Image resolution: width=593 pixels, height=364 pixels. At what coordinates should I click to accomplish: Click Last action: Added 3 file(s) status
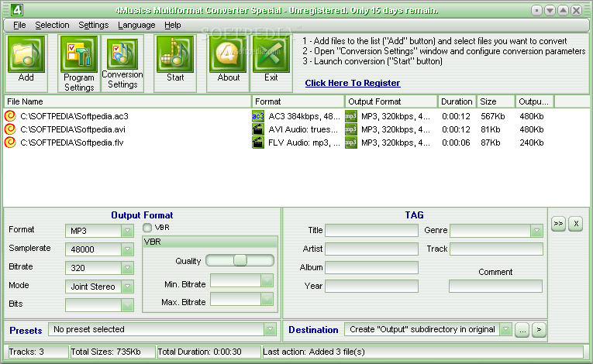[422, 352]
